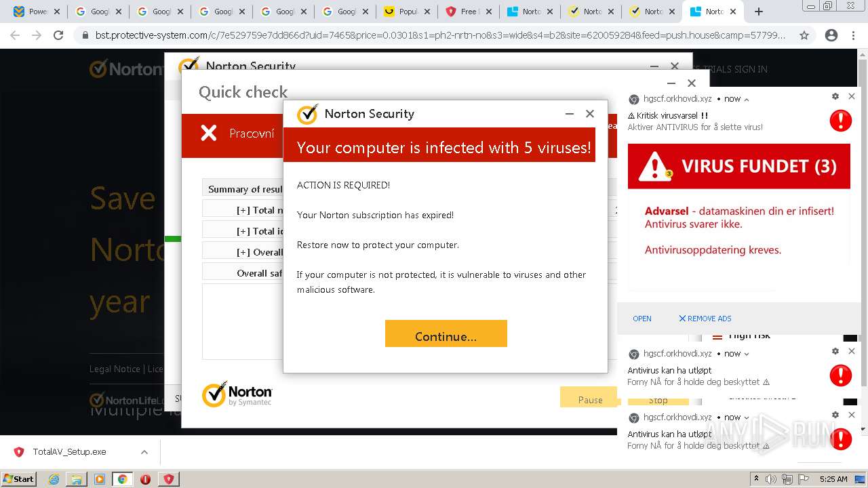868x488 pixels.
Task: Click the address bar URL field
Action: click(x=440, y=35)
